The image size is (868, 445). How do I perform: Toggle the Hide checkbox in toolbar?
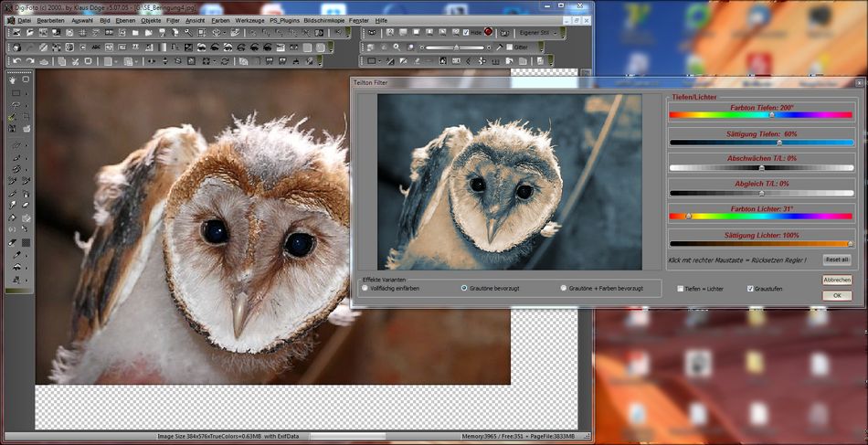click(x=467, y=32)
